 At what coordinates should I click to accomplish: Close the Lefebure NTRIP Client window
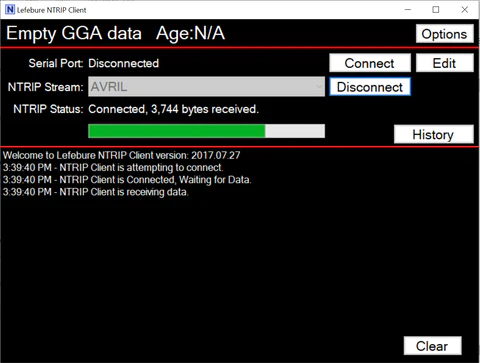pyautogui.click(x=465, y=10)
